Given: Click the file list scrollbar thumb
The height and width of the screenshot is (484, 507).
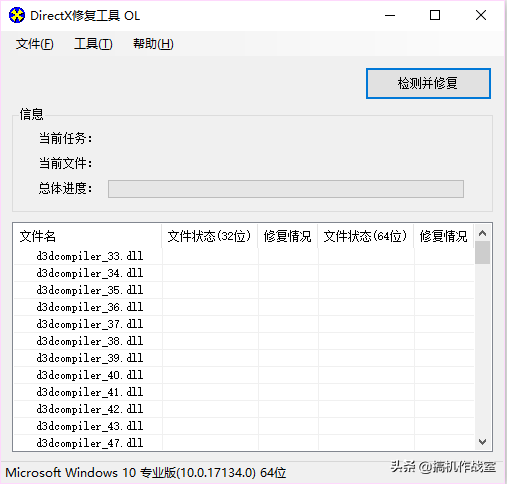Looking at the screenshot, I should [482, 253].
